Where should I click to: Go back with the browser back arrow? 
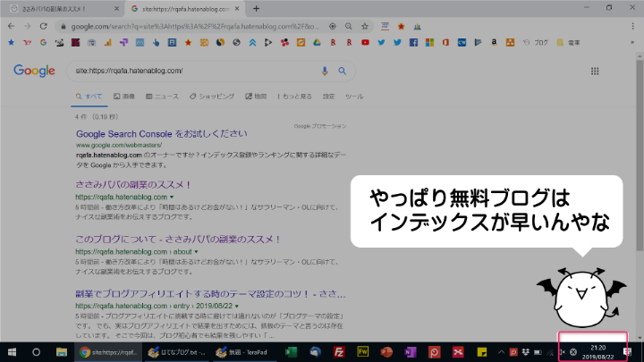[11, 26]
